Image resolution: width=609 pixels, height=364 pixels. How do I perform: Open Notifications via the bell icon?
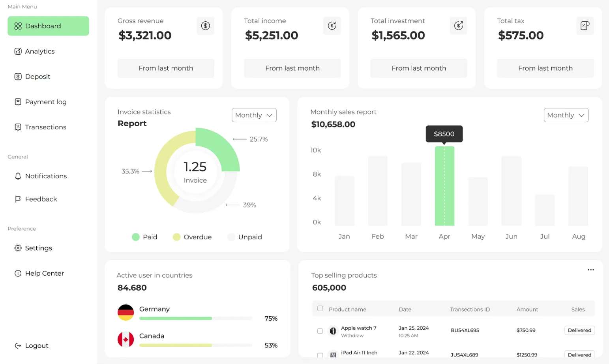[18, 176]
